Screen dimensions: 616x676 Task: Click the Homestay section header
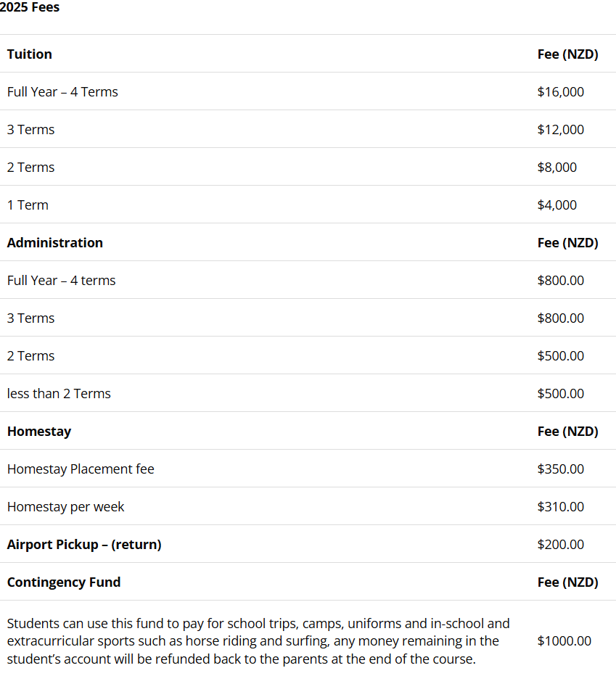point(39,432)
